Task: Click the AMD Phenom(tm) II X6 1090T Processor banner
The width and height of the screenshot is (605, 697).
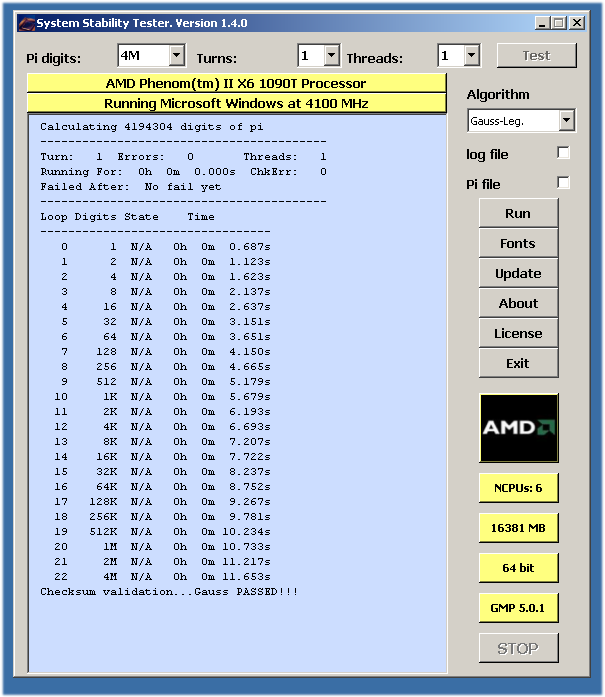Action: point(236,84)
